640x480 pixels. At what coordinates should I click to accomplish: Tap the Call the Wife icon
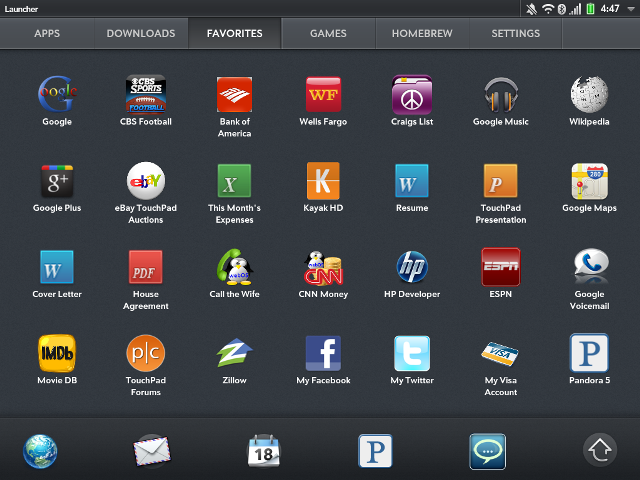(x=234, y=267)
